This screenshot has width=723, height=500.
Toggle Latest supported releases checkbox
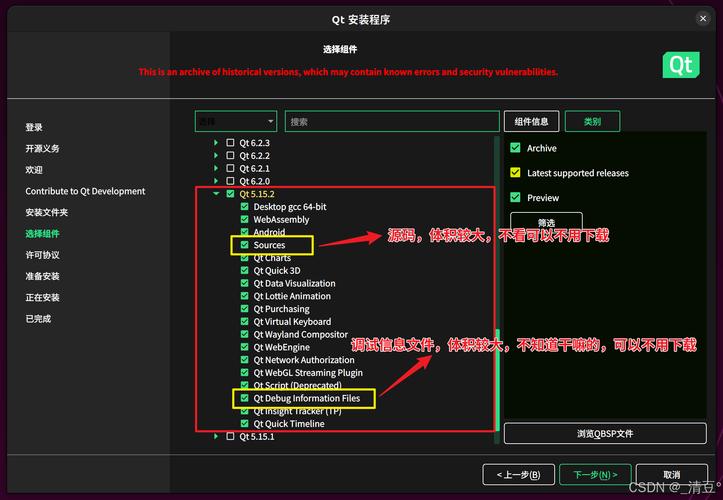click(515, 173)
